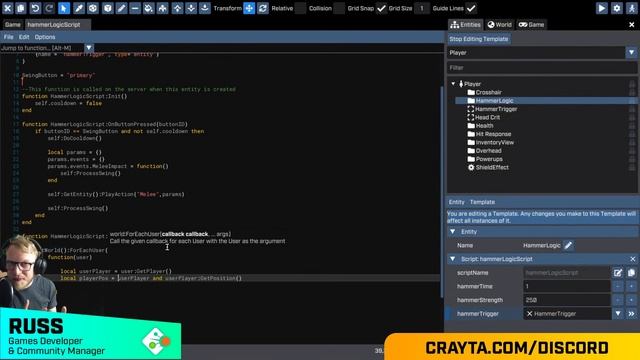Open the Entities panel tab
This screenshot has width=640, height=360.
(x=465, y=24)
